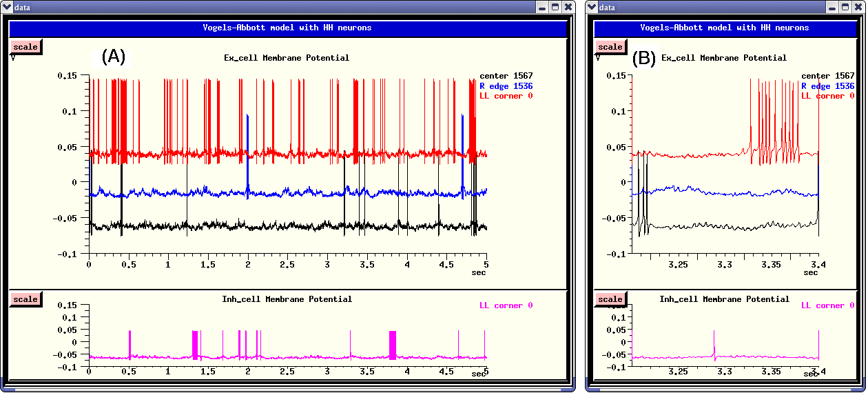This screenshot has height=393, width=868.
Task: Click 'Ex_cell Membrane Potential' title in right window
Action: (x=724, y=58)
